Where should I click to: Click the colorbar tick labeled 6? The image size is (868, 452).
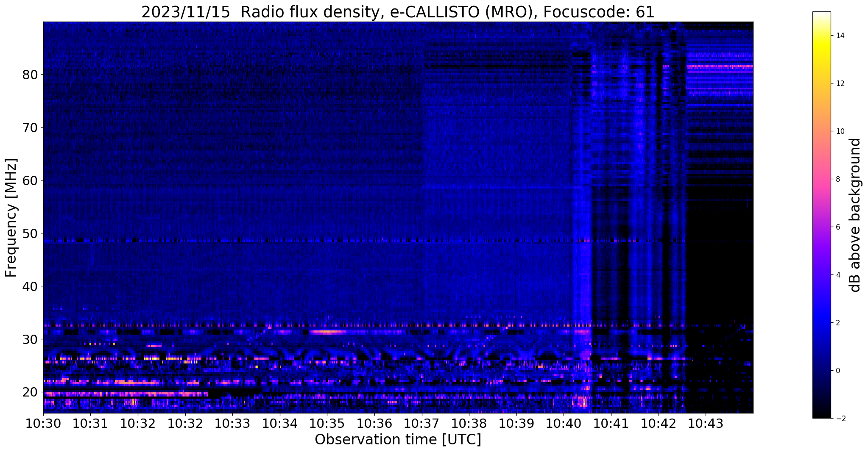point(837,227)
